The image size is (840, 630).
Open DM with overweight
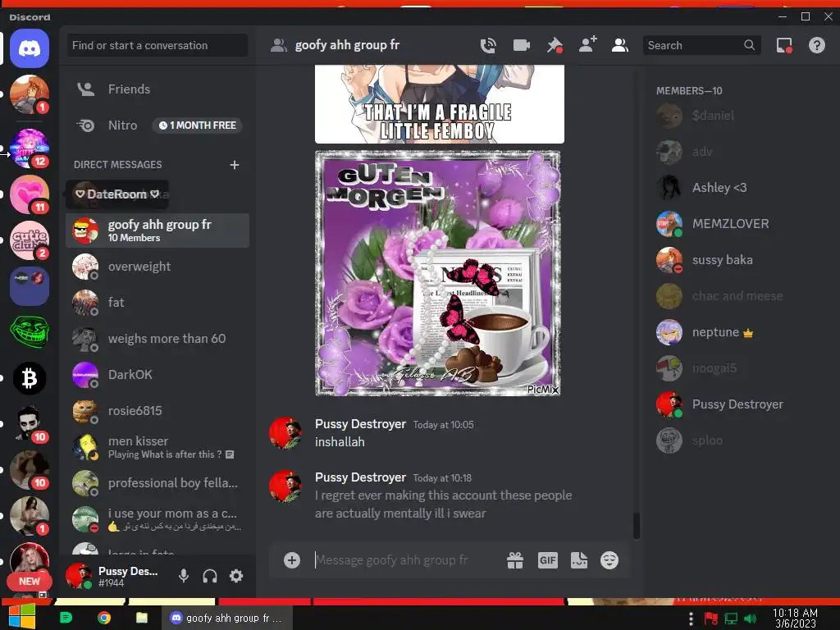click(157, 267)
